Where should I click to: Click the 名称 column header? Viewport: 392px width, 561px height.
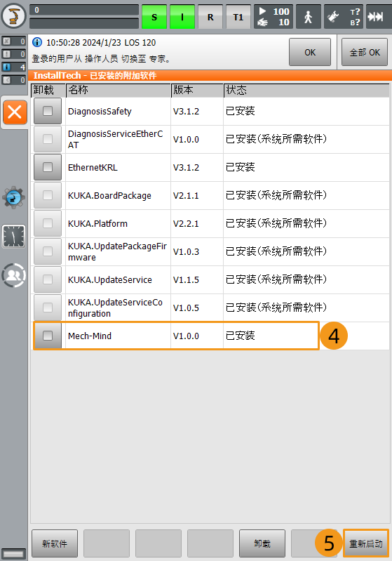pos(119,90)
